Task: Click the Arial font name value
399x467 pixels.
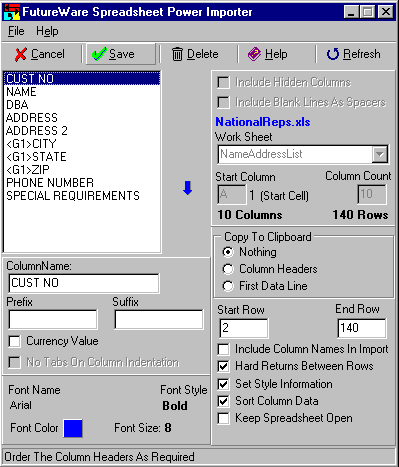Action: pyautogui.click(x=21, y=405)
